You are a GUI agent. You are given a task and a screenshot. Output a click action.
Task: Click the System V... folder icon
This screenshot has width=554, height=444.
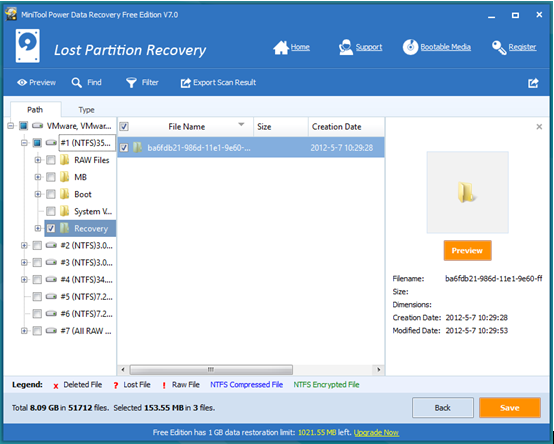64,211
